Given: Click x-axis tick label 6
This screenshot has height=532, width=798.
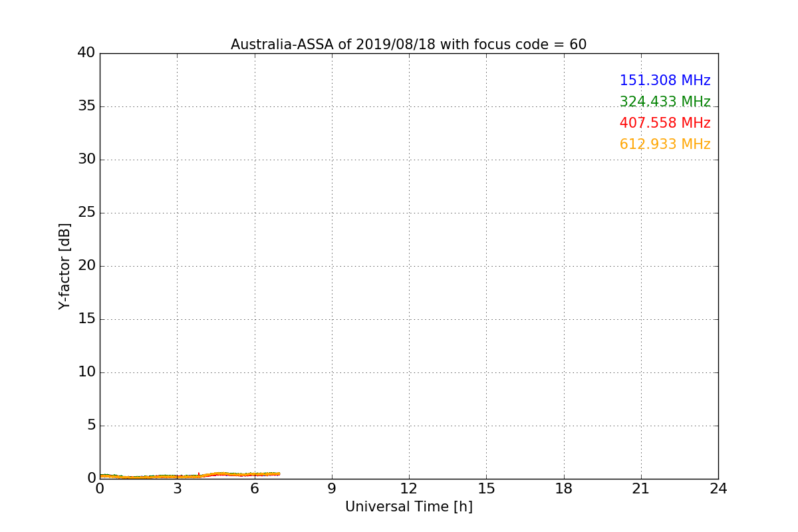Looking at the screenshot, I should [254, 489].
